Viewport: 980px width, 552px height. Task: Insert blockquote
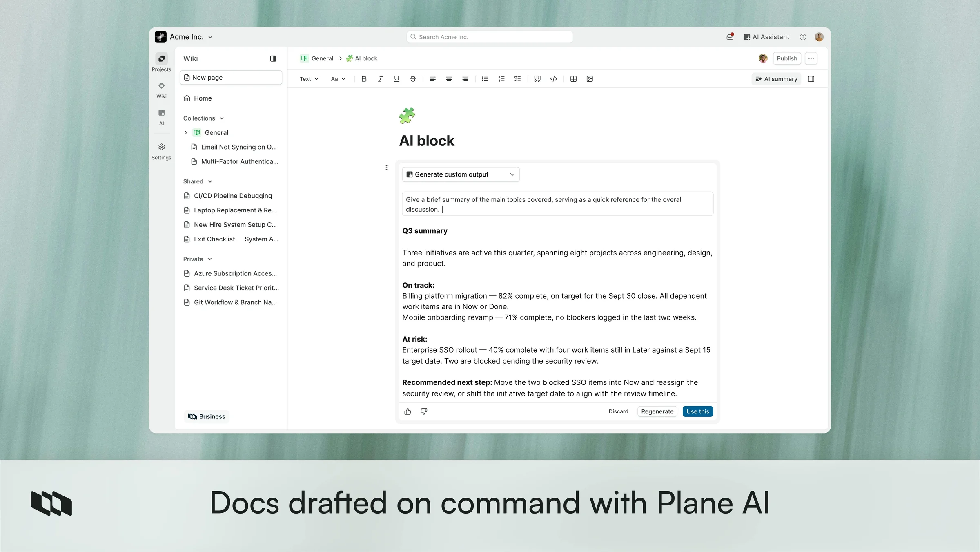coord(537,79)
